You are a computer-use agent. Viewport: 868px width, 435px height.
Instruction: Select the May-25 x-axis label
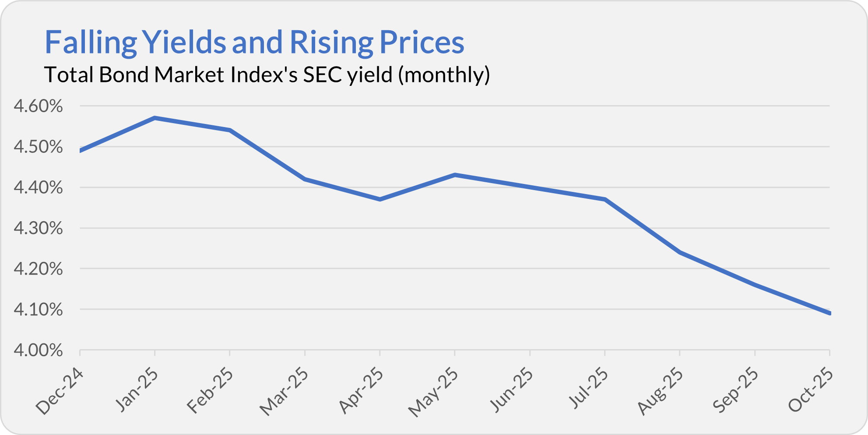click(x=434, y=392)
